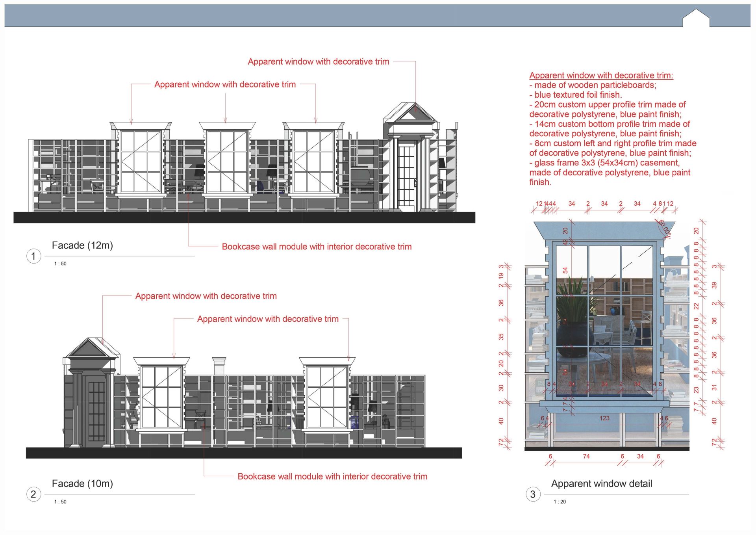Click the '1 : 20' scale label

tap(560, 502)
